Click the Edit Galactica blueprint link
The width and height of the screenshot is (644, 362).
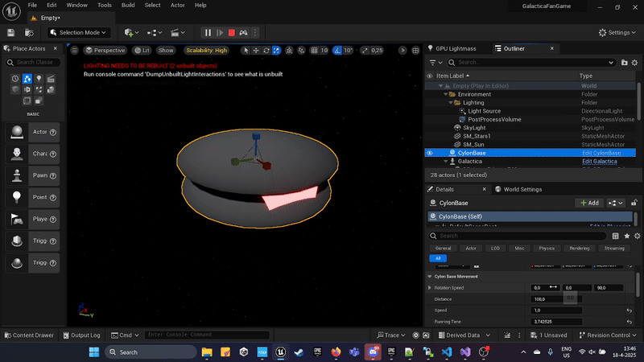click(599, 161)
